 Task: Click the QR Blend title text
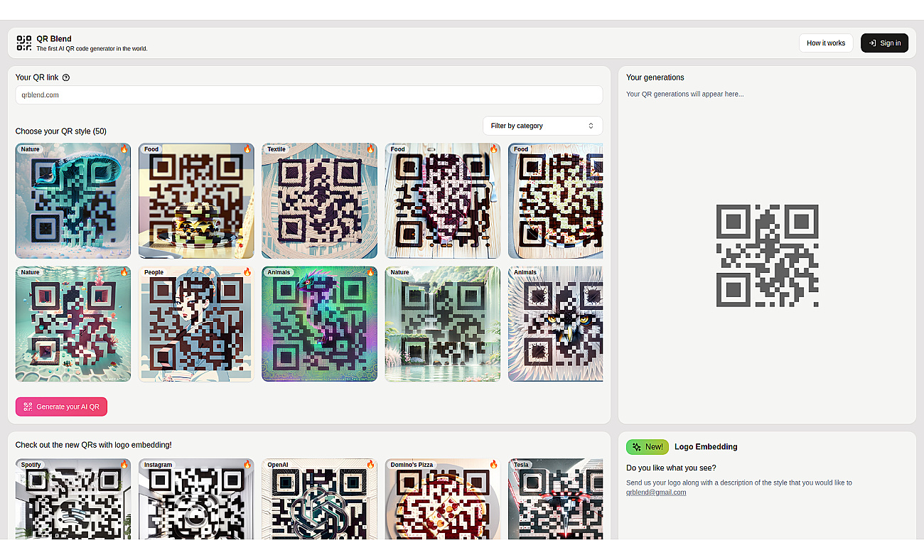(54, 39)
